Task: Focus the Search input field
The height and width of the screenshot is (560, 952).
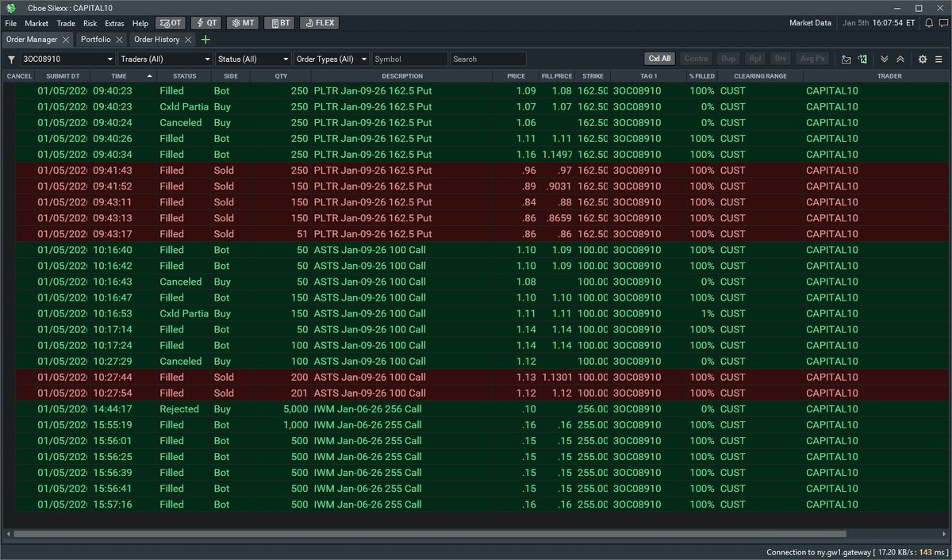Action: [x=488, y=59]
